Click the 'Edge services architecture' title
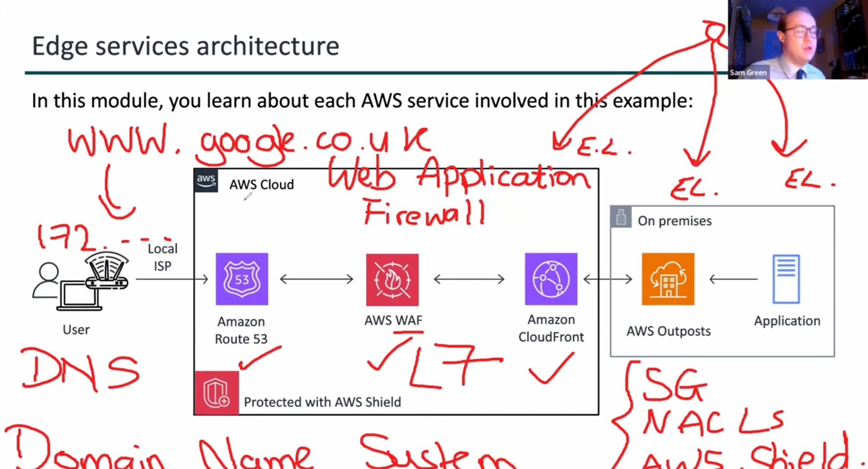Screen dimensions: 868x469 (x=186, y=46)
